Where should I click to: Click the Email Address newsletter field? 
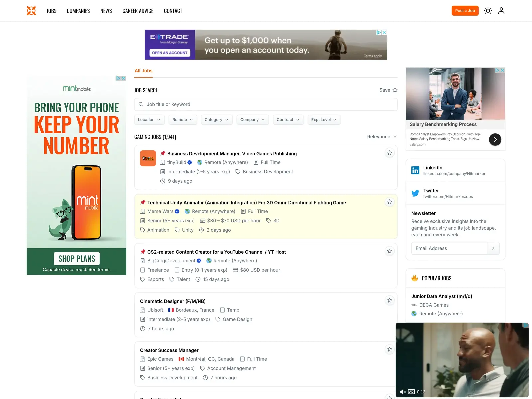click(449, 248)
